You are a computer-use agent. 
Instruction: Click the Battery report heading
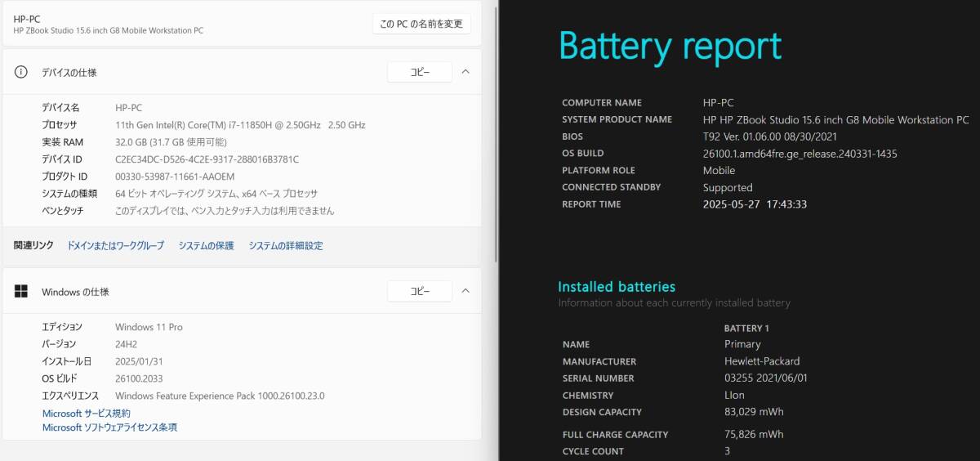(670, 47)
